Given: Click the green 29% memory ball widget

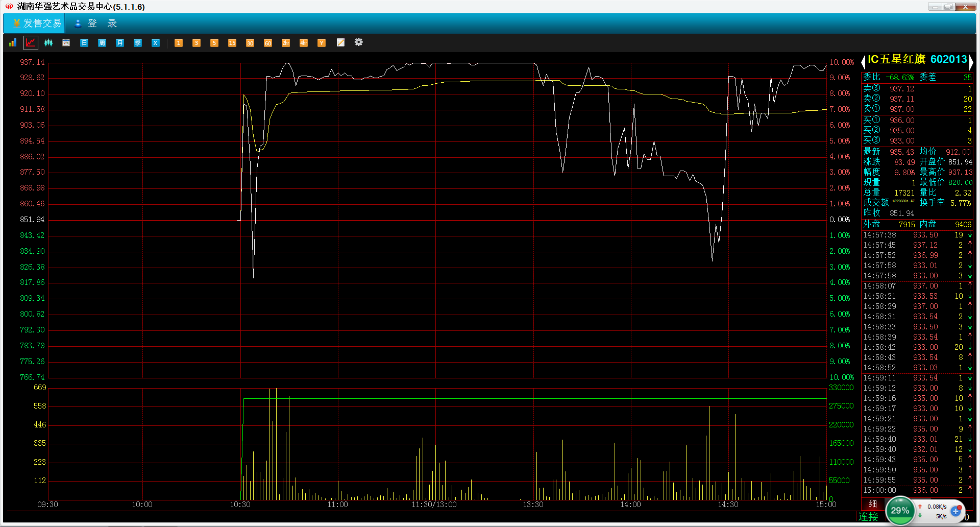Looking at the screenshot, I should tap(900, 510).
